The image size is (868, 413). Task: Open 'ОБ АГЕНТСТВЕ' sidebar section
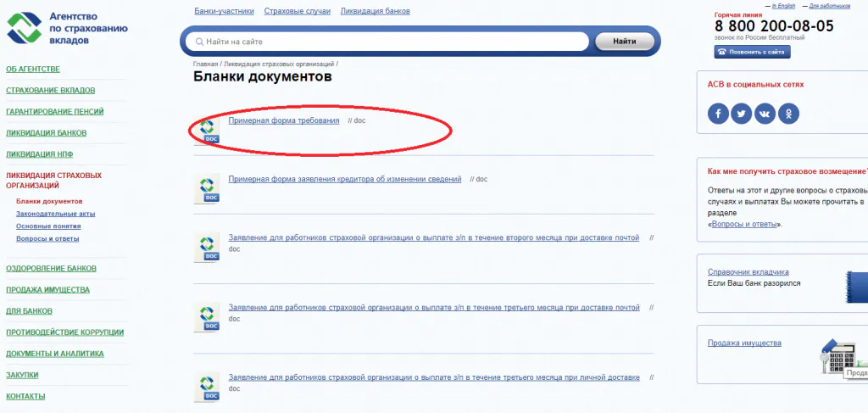point(33,70)
